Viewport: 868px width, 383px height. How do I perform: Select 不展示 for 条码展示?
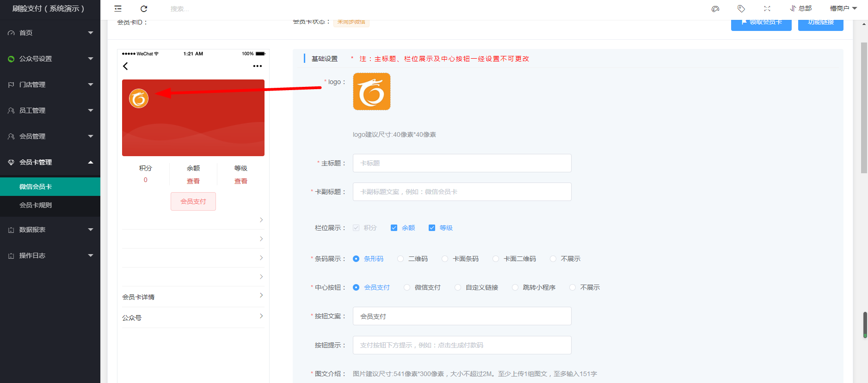(553, 259)
